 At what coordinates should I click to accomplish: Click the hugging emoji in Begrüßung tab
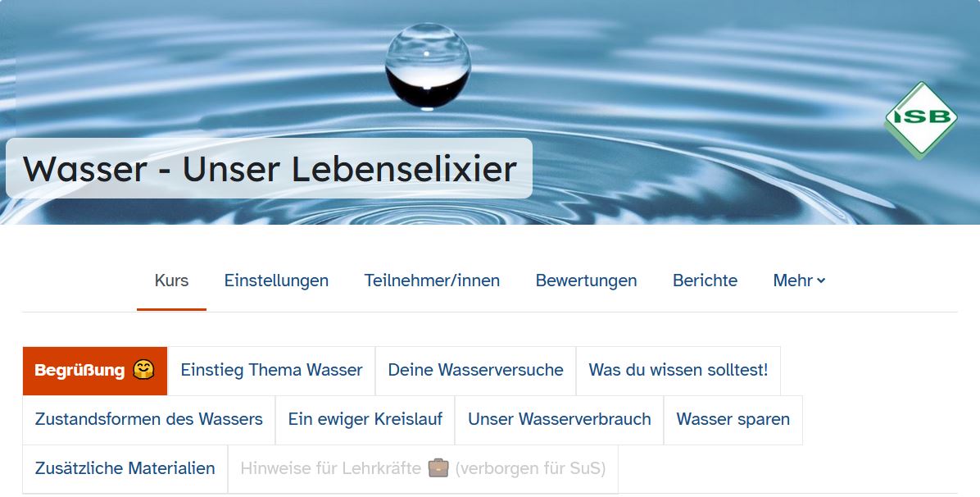point(143,370)
